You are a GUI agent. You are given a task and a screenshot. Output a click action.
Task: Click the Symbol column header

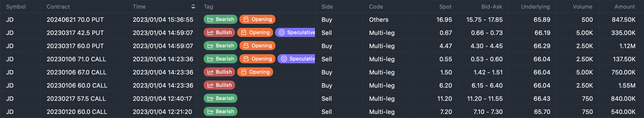click(x=16, y=7)
